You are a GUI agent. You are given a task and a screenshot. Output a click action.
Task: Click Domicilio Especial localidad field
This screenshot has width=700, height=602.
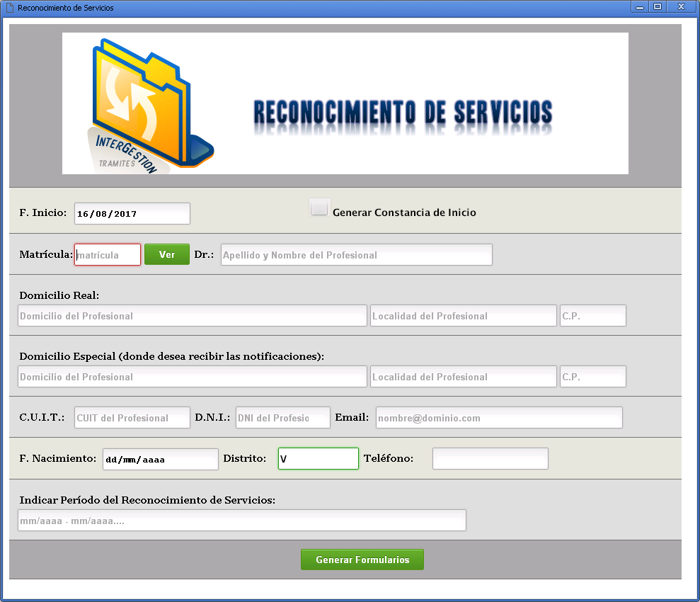pyautogui.click(x=464, y=377)
